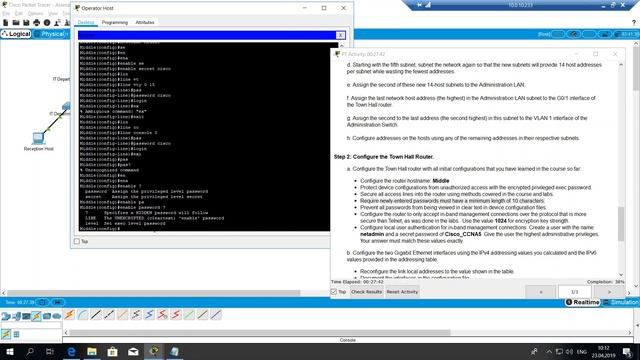
Task: Click the workspace horizontal scrollbar
Action: (153, 293)
